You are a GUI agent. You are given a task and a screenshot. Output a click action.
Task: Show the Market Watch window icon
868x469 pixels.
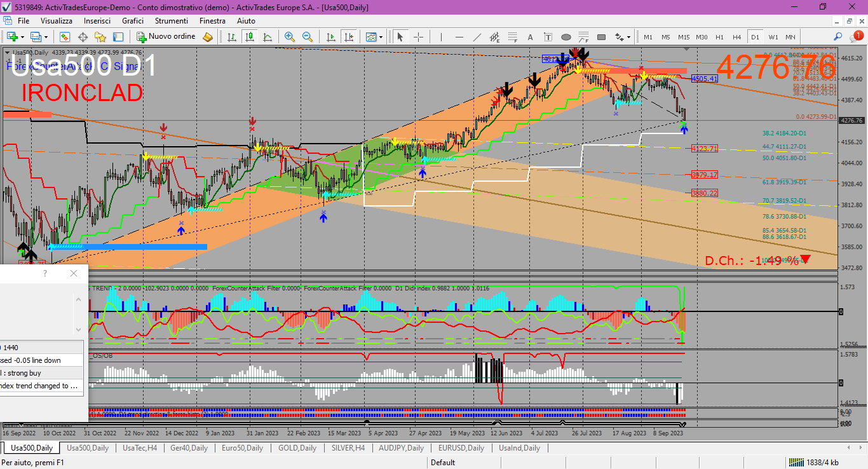(65, 37)
